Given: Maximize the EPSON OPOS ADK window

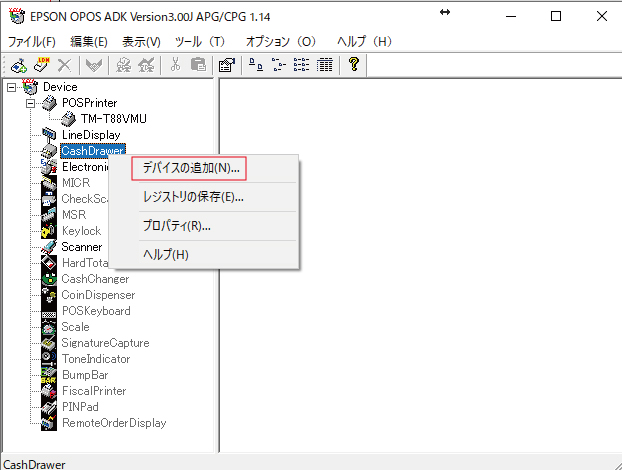Looking at the screenshot, I should (556, 16).
